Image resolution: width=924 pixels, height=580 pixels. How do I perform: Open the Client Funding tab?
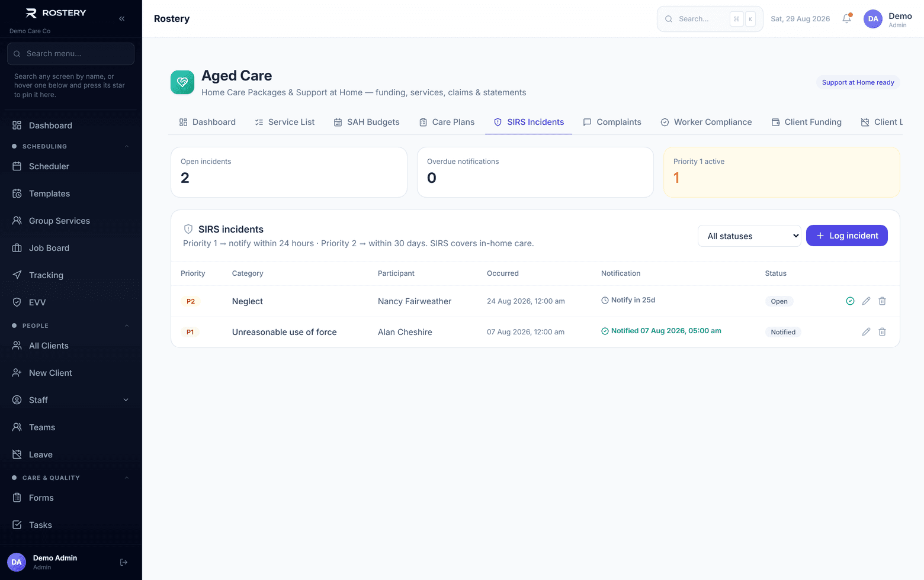(x=806, y=122)
